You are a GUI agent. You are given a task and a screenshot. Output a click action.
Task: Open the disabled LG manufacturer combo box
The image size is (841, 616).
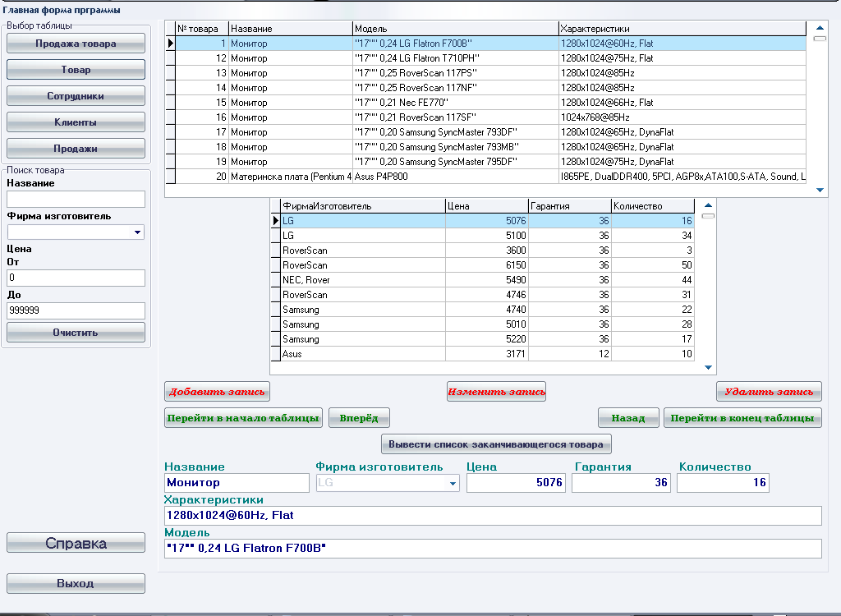click(x=388, y=483)
